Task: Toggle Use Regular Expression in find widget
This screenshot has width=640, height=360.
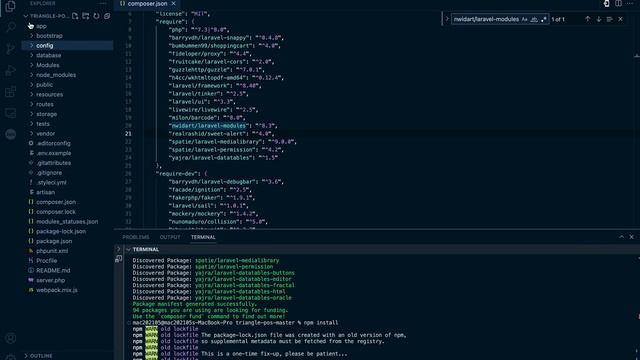Action: pyautogui.click(x=543, y=19)
